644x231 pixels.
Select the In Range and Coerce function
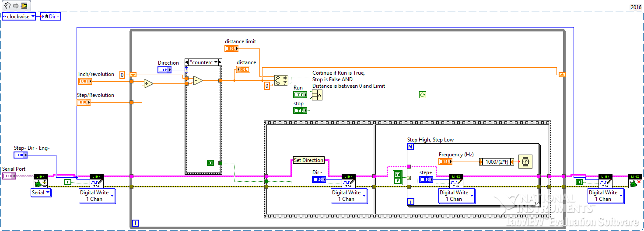click(x=281, y=81)
